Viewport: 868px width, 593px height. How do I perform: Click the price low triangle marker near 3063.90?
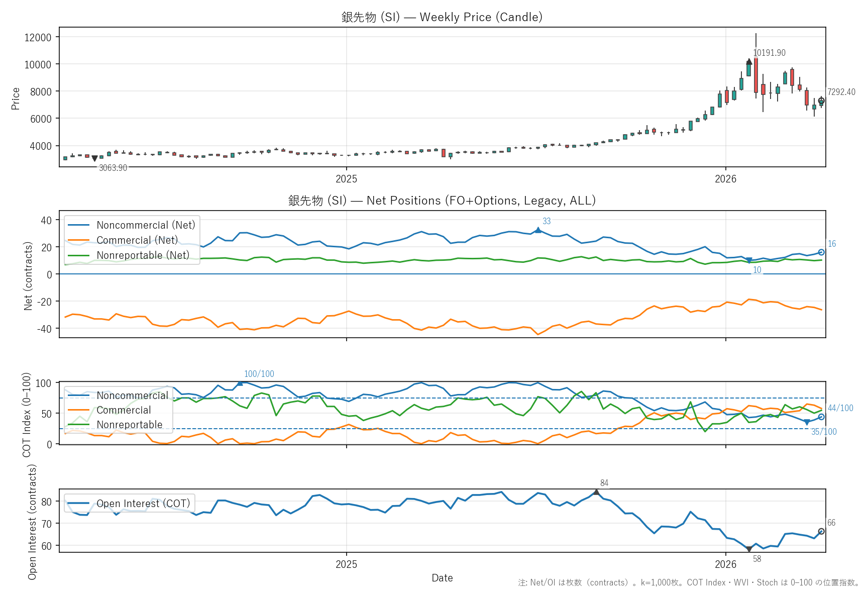coord(94,159)
